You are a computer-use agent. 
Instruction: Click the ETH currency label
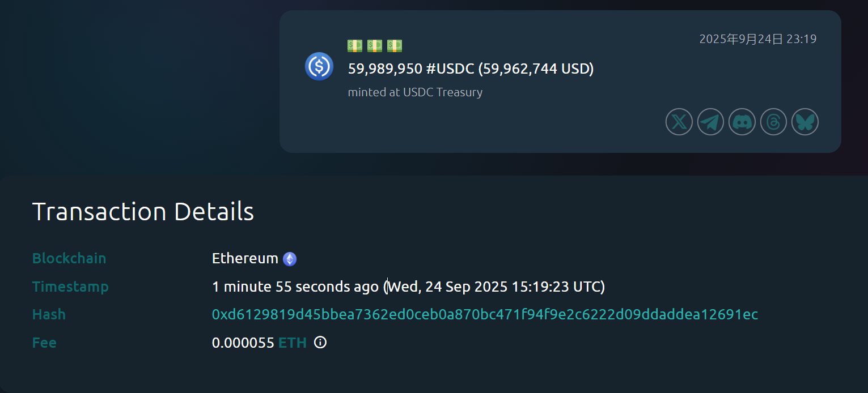pyautogui.click(x=293, y=343)
